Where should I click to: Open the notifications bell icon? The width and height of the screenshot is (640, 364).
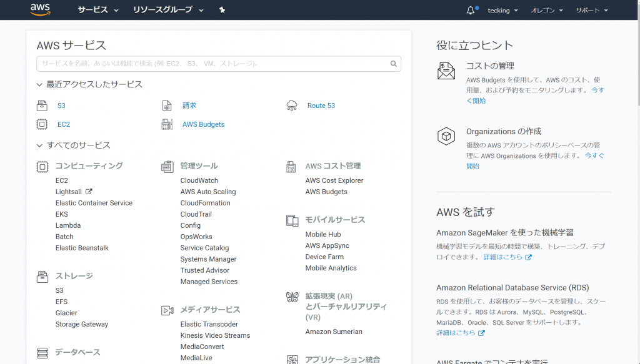[x=471, y=10]
